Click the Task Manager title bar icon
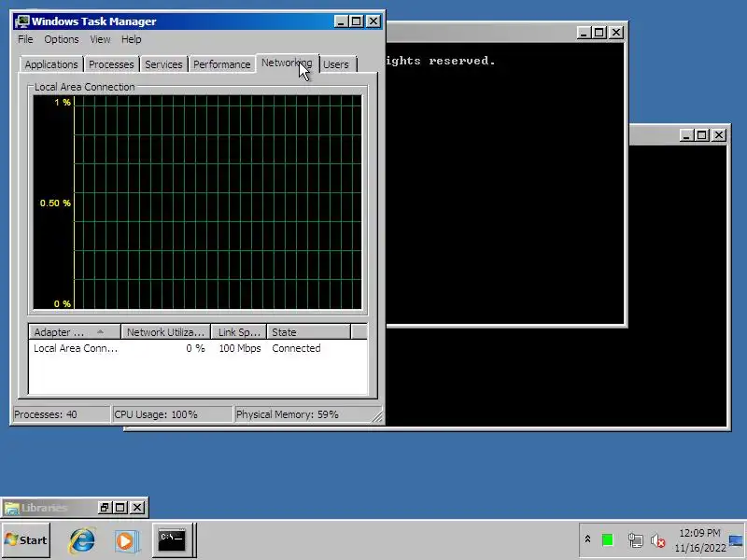Screen dimensions: 747x560 click(21, 21)
